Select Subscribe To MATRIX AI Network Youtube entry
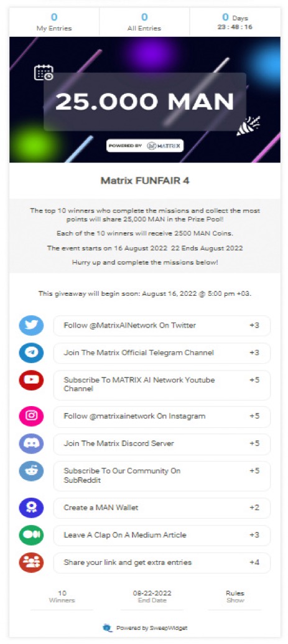Viewport: 288px width, 644px height. [162, 385]
